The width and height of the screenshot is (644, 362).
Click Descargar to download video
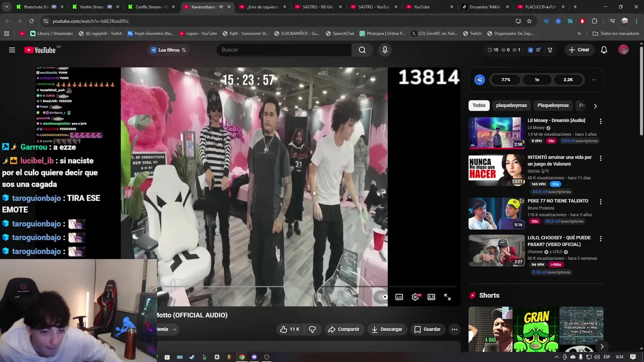387,329
